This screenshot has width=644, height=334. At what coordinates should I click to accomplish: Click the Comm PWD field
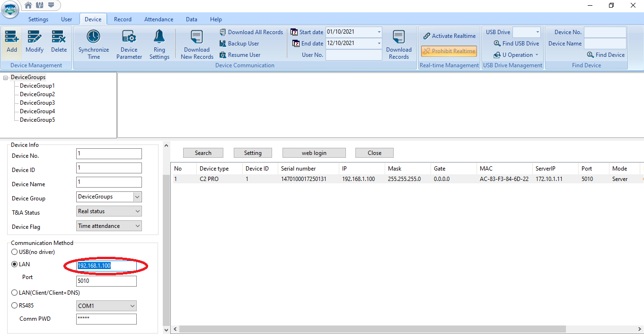106,319
